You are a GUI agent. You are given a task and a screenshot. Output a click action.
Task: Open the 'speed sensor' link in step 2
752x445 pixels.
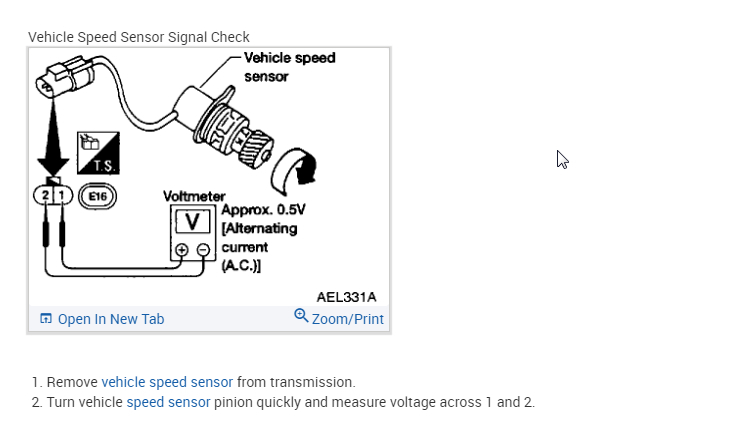[x=168, y=402]
